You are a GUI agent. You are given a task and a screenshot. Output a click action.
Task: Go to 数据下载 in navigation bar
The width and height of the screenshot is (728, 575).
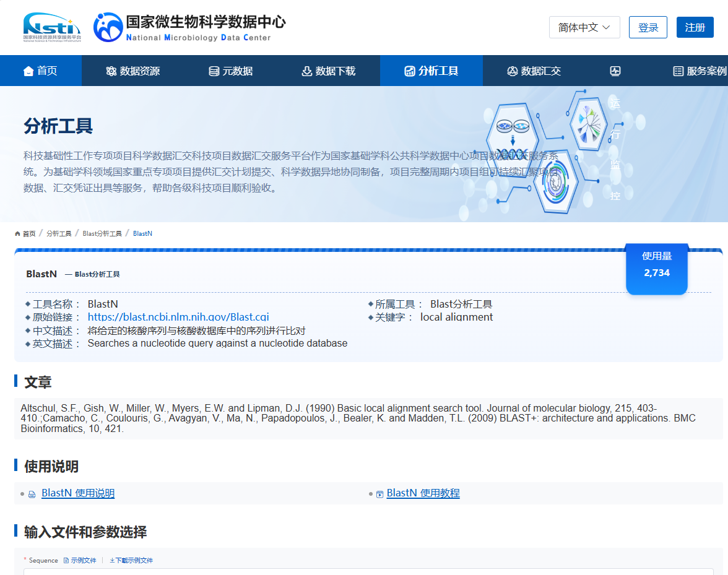pyautogui.click(x=329, y=71)
